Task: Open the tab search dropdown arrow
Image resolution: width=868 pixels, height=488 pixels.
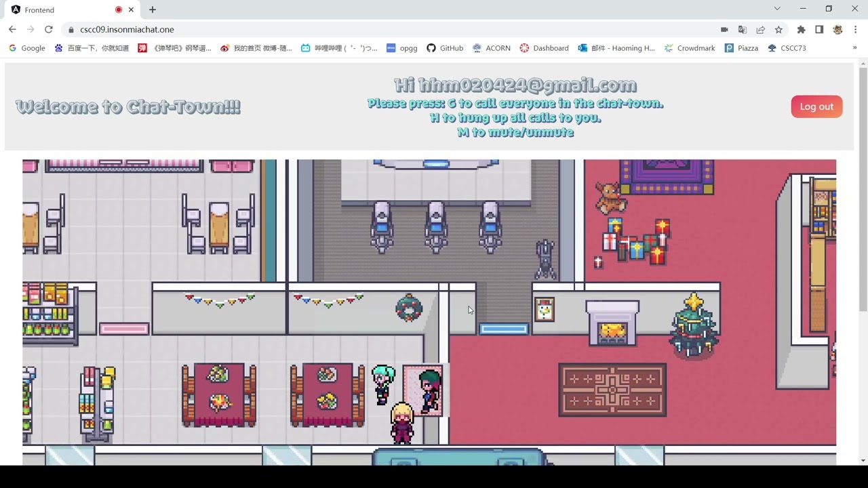Action: tap(777, 9)
